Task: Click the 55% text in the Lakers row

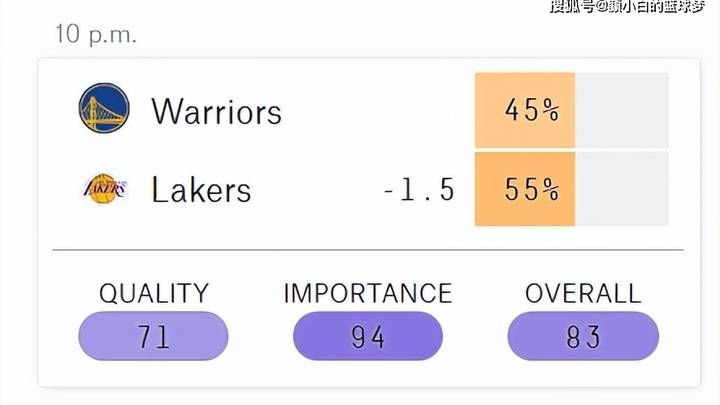Action: coord(532,189)
